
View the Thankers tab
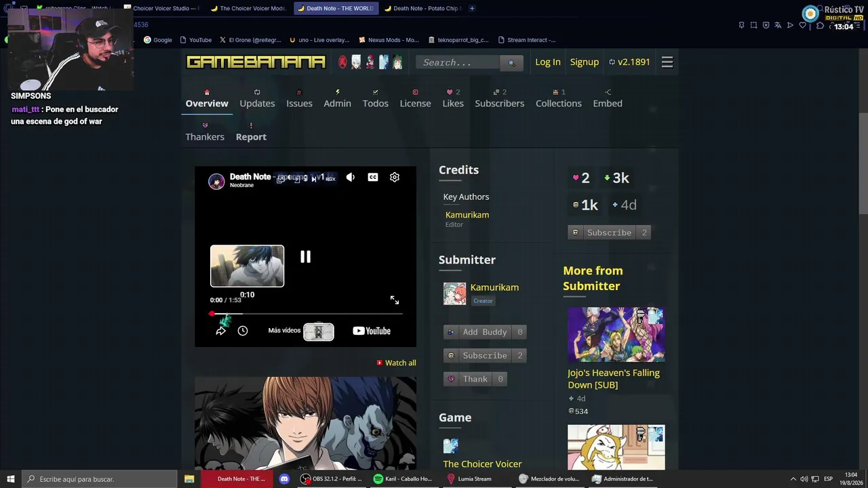[x=205, y=131]
